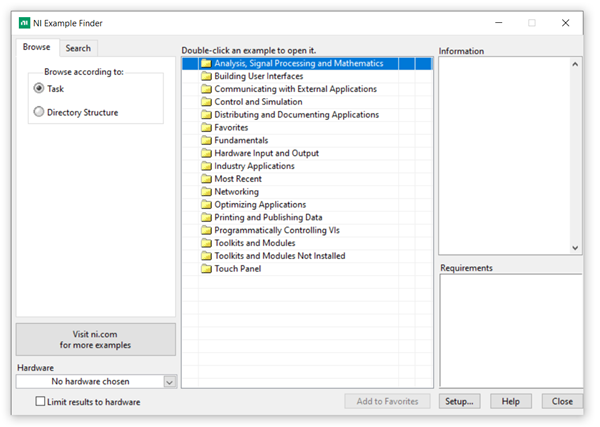Click the Industry Applications folder icon
The width and height of the screenshot is (600, 427).
point(206,166)
